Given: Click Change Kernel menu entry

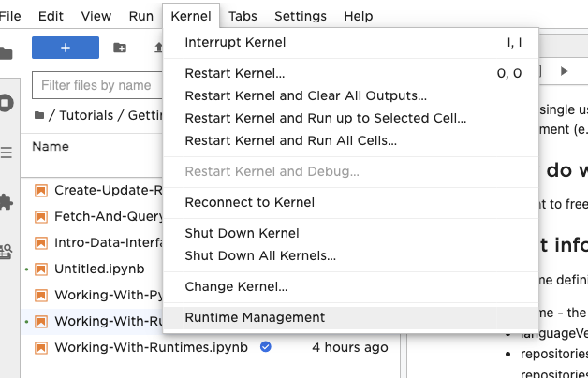Looking at the screenshot, I should coord(236,286).
